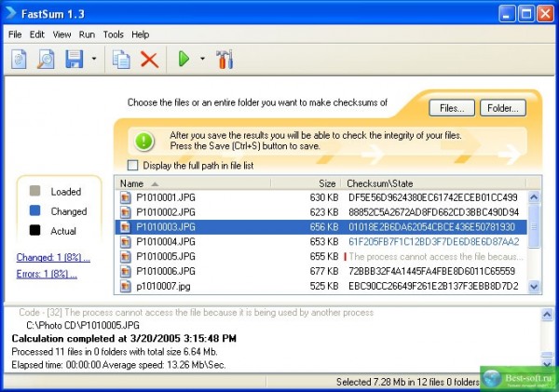Click the file icon of P1010003.JPG
The width and height of the screenshot is (559, 392).
coord(126,227)
